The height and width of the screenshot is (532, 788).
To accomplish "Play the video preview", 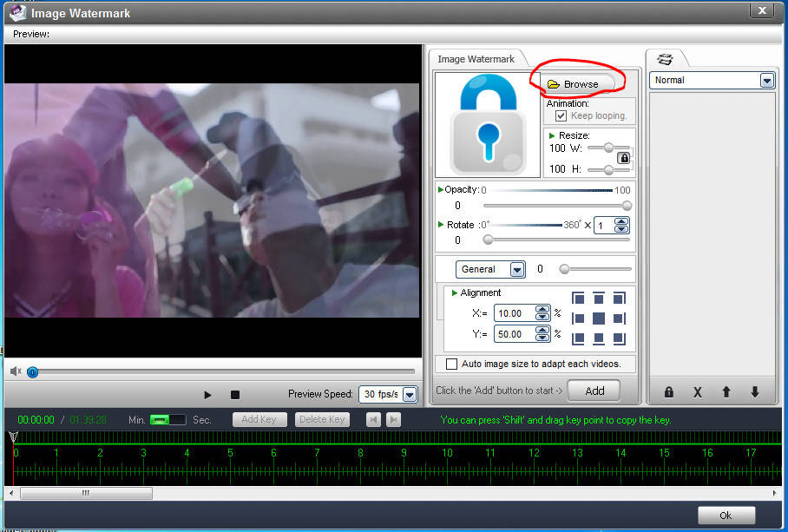I will [207, 395].
